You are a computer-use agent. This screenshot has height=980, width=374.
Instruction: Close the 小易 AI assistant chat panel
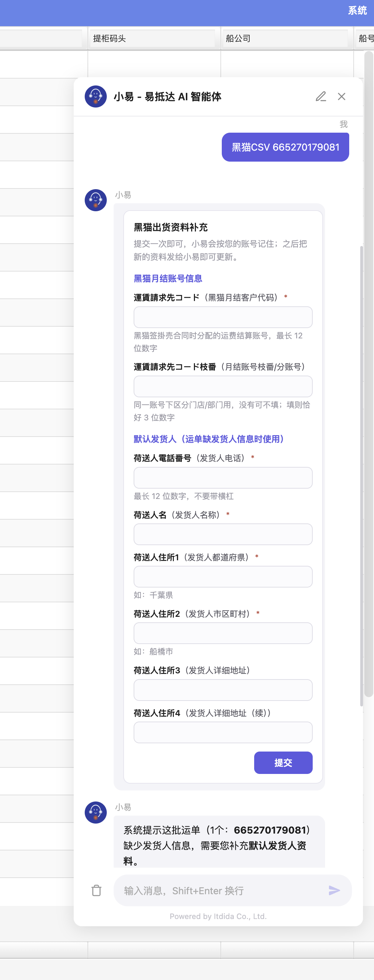(x=342, y=96)
